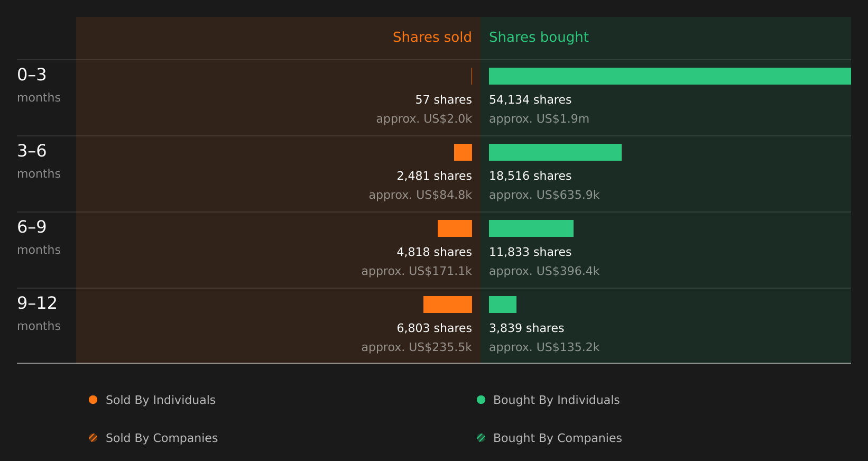Click the green Bought By Individuals legend dot

point(481,400)
